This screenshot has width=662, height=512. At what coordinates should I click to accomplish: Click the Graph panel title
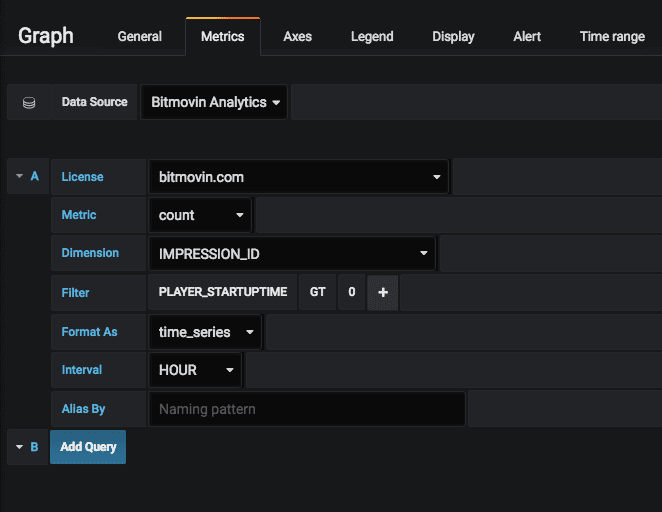(46, 36)
